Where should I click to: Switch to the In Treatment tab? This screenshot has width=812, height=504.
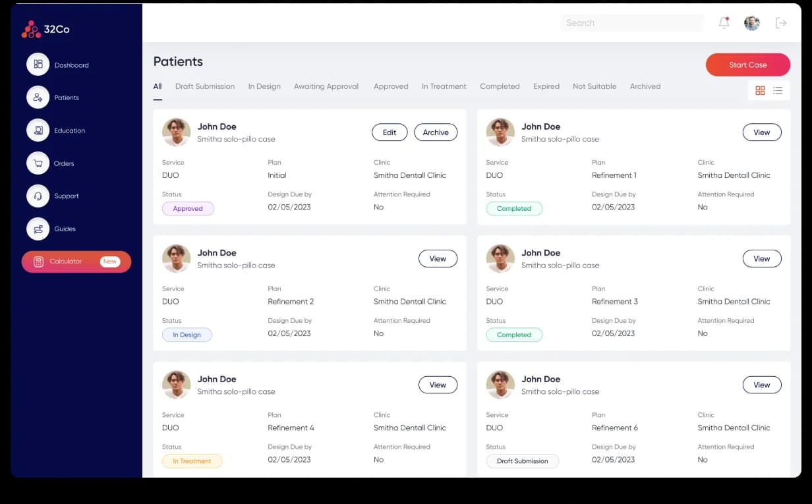(444, 86)
